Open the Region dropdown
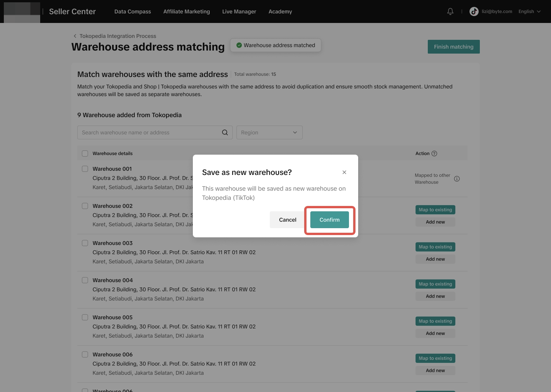 (x=269, y=132)
